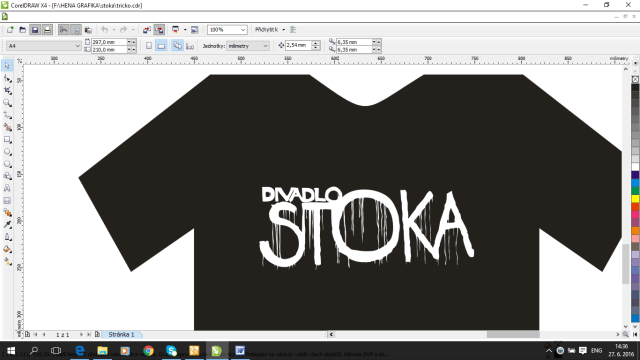640x360 pixels.
Task: Switch to the Stránka 1 page tab
Action: tap(121, 334)
